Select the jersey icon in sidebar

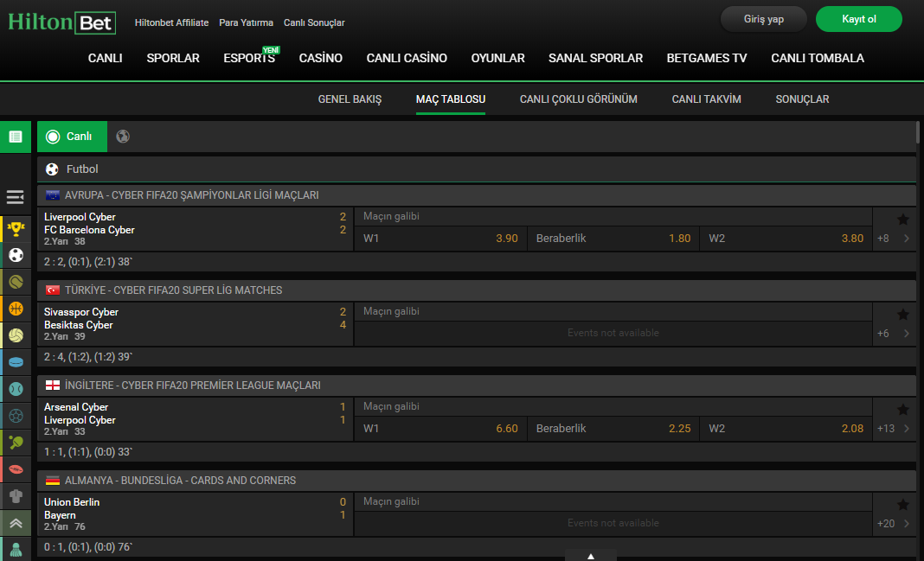(16, 496)
